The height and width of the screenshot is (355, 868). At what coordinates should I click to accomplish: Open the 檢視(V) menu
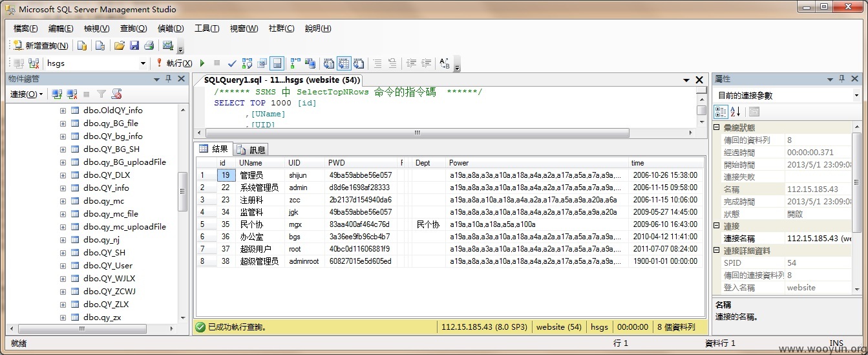[96, 28]
